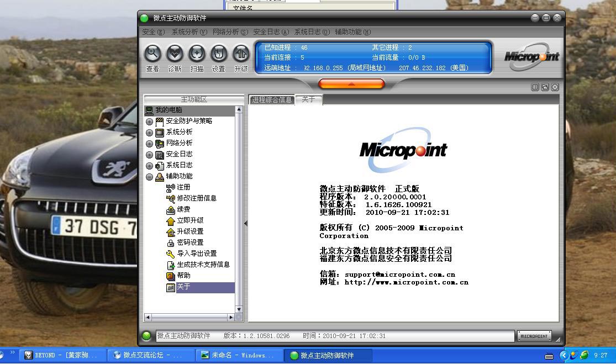This screenshot has height=364, width=616.
Task: Expand the 网络分析 tree node
Action: click(x=149, y=144)
